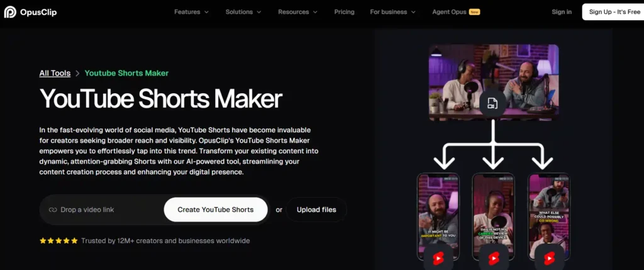This screenshot has height=270, width=644.
Task: Click the YouTube Shorts Maker heading
Action: [x=160, y=99]
